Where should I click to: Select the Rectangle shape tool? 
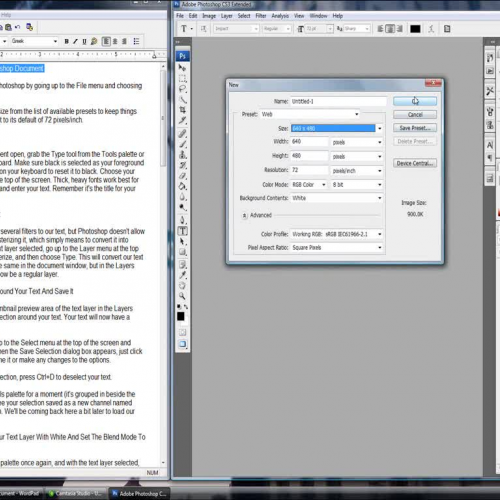(x=182, y=252)
